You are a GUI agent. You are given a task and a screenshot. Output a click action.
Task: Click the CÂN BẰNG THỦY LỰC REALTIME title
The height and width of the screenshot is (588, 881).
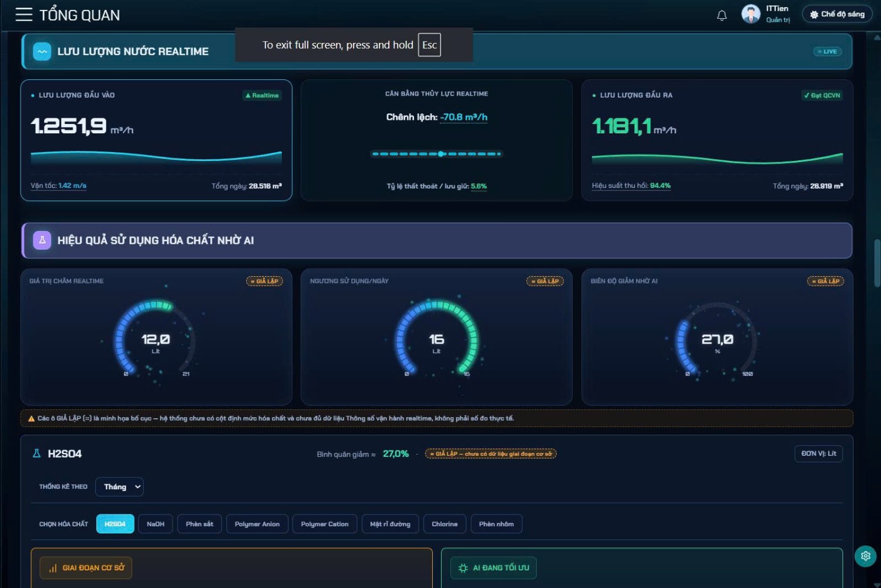point(436,94)
